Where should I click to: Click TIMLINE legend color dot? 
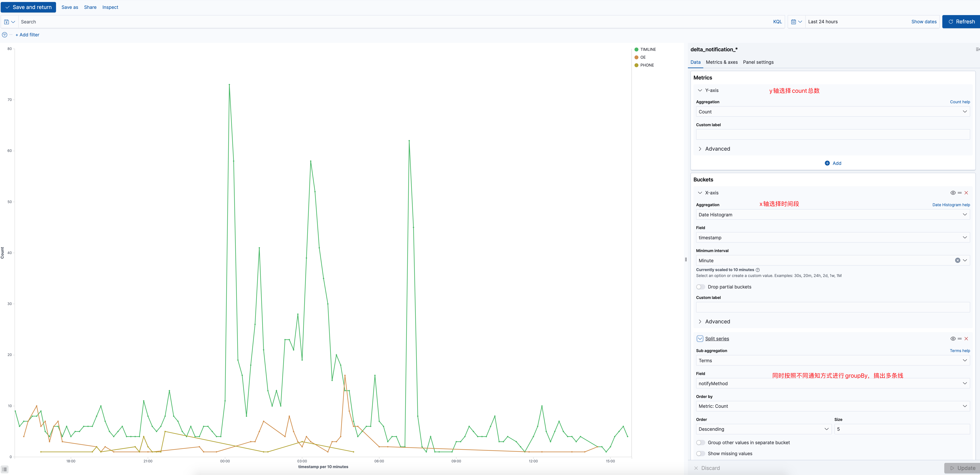click(636, 49)
